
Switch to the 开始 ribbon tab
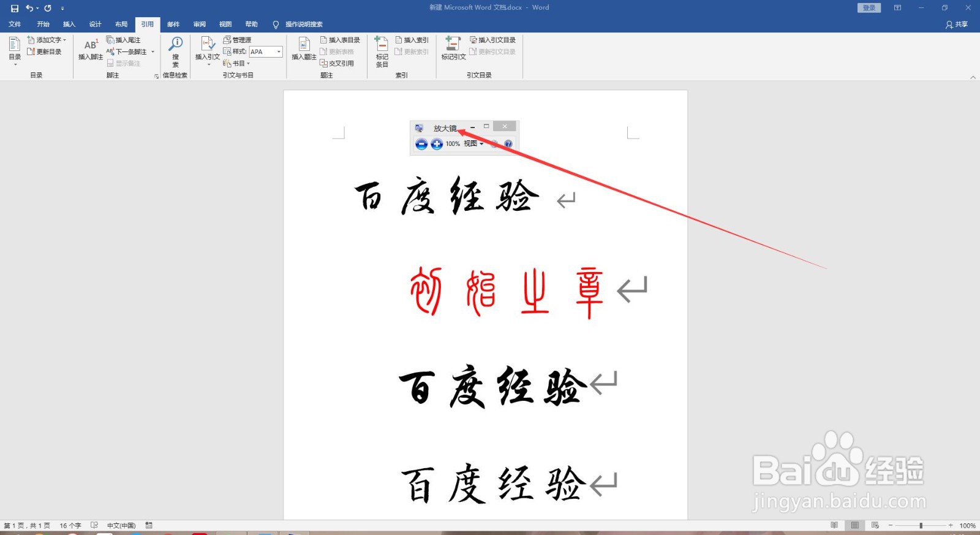pos(43,25)
